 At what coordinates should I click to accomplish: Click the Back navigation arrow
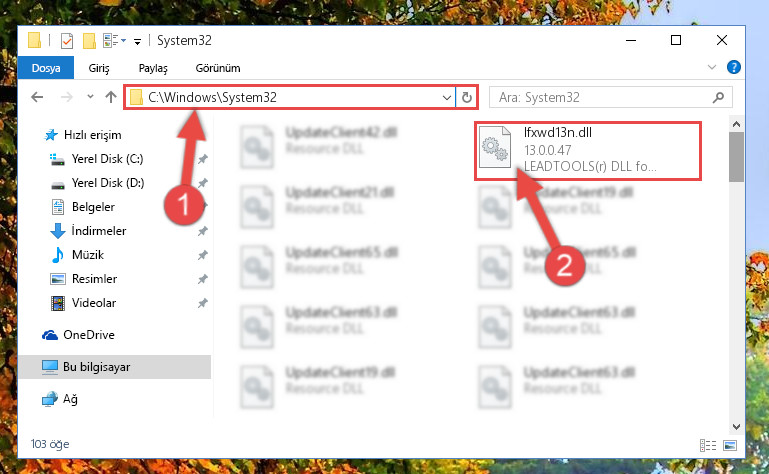pos(37,97)
